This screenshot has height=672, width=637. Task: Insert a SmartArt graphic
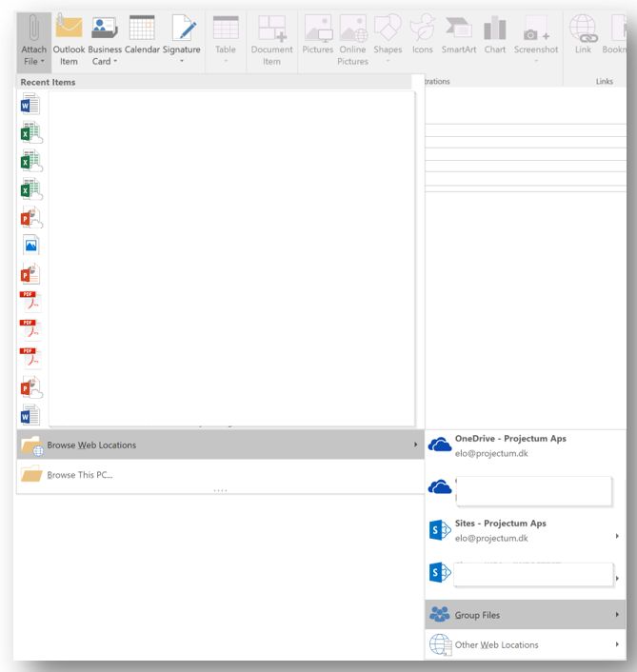pos(459,36)
